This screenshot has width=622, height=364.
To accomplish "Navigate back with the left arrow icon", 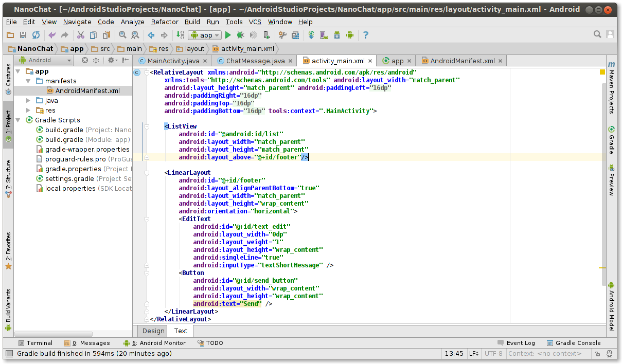I will (x=151, y=35).
